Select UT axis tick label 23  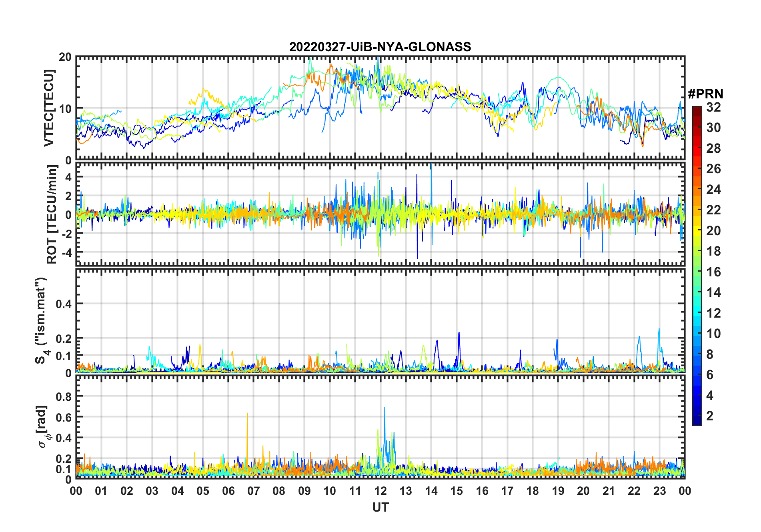click(659, 491)
